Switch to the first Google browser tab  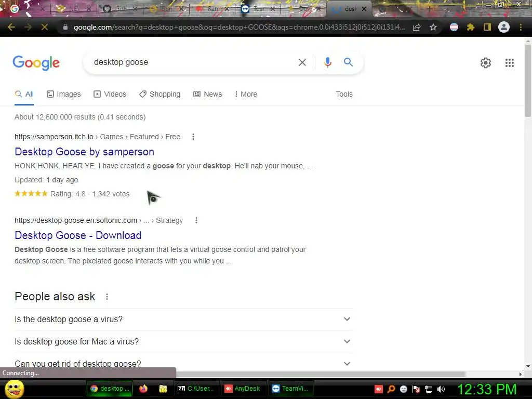pos(27,9)
